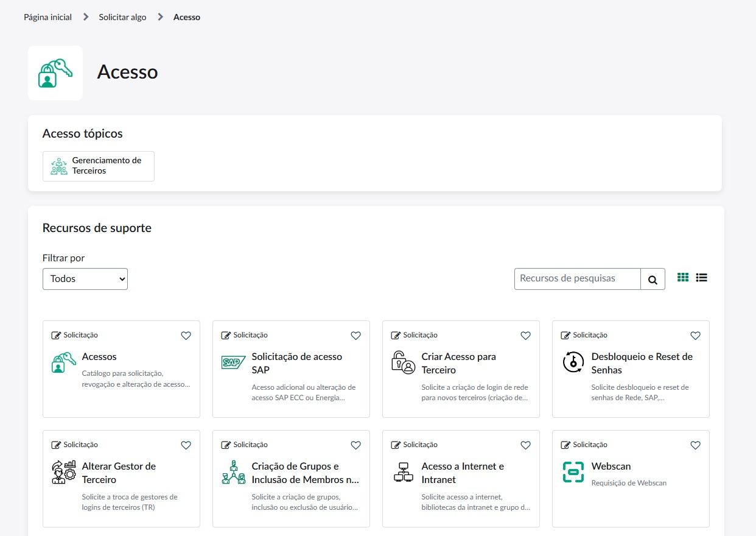Viewport: 756px width, 536px height.
Task: Favorite the Acessos card with heart
Action: (x=186, y=336)
